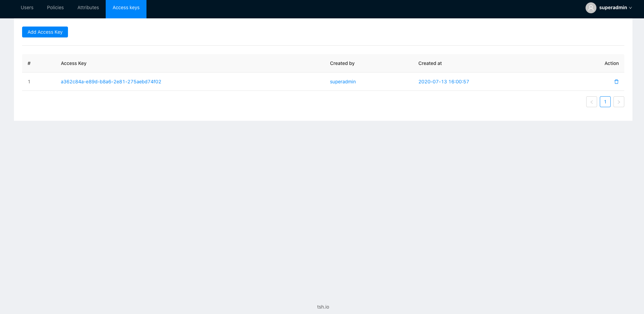Click the # column header
The image size is (644, 314).
coord(29,63)
